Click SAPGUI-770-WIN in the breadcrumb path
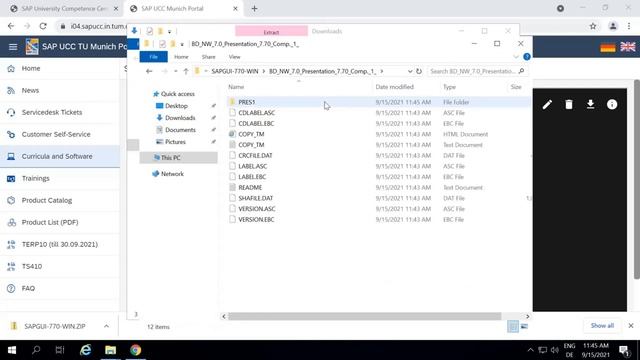640x360 pixels. point(235,71)
